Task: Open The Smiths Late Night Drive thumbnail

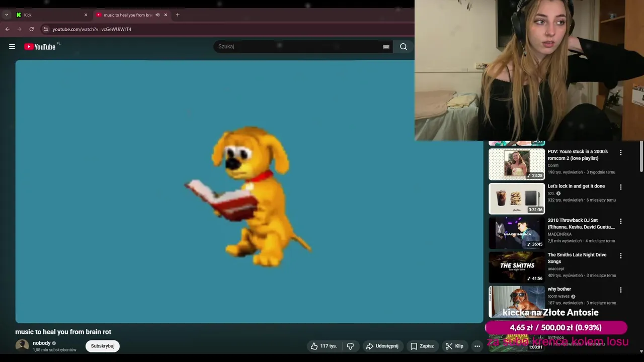Action: tap(517, 267)
